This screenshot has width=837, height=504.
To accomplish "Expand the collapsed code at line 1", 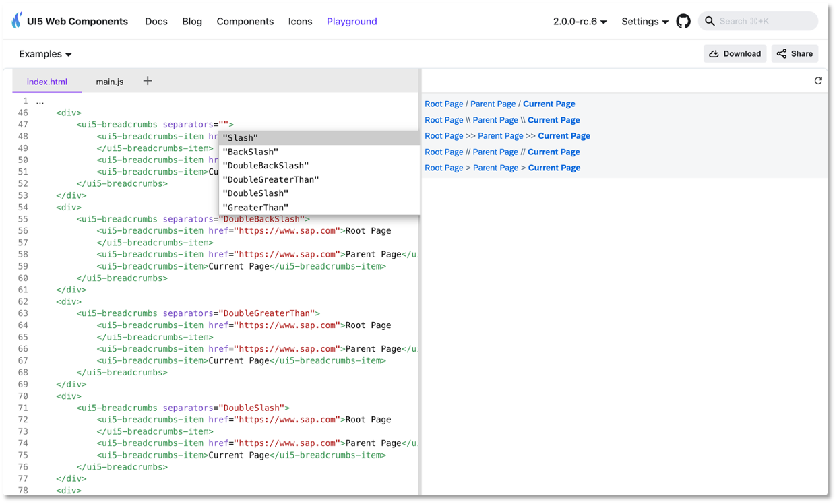I will (38, 100).
